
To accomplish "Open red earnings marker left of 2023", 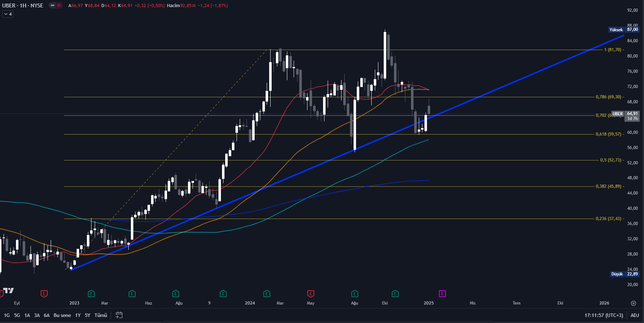I will click(44, 294).
